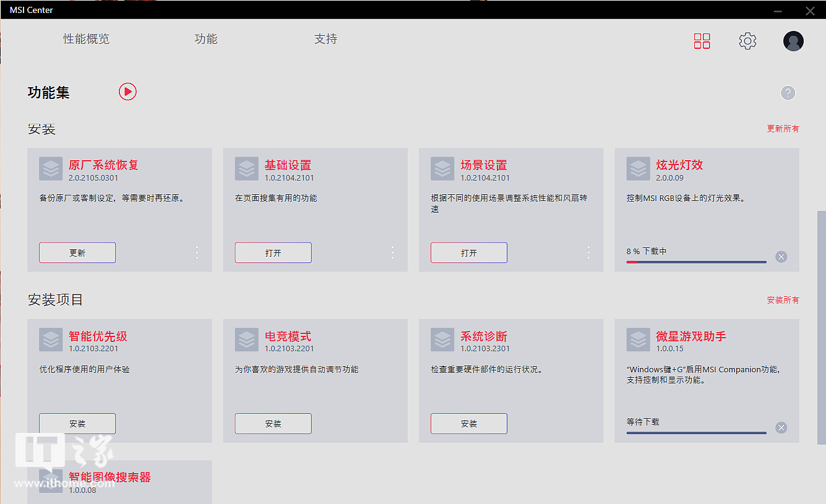Click the 炫光灯效 download progress bar

point(696,262)
